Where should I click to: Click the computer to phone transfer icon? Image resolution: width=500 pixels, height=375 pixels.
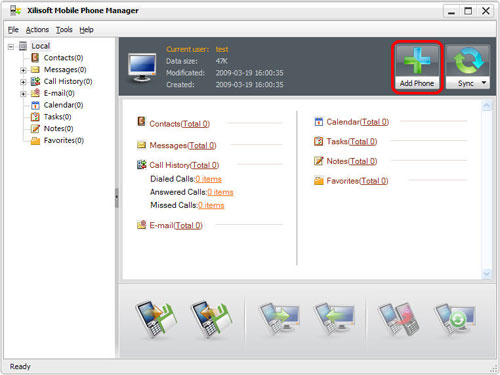coord(334,318)
